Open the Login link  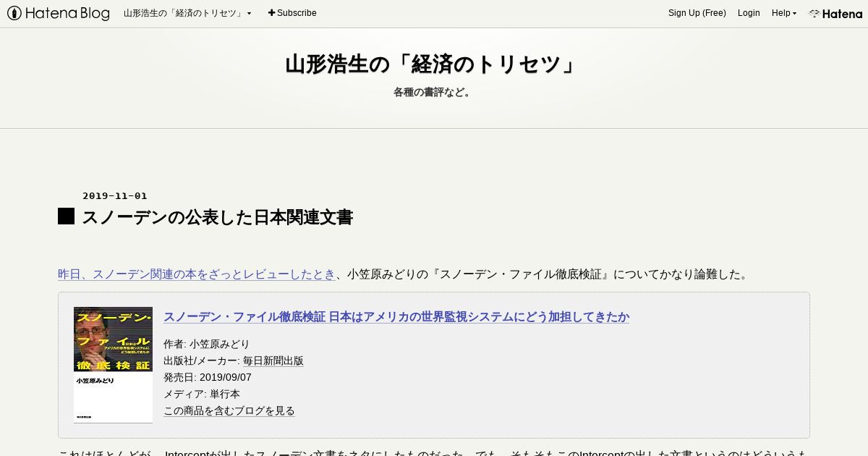coord(749,13)
